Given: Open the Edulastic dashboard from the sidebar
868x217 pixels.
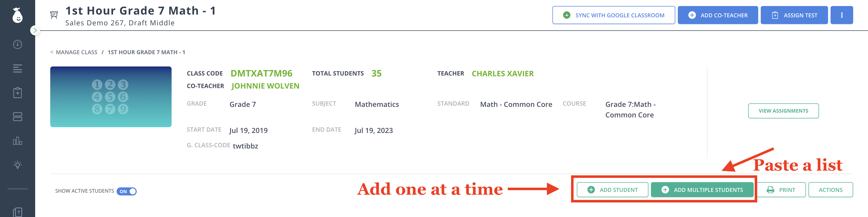Looking at the screenshot, I should point(18,44).
